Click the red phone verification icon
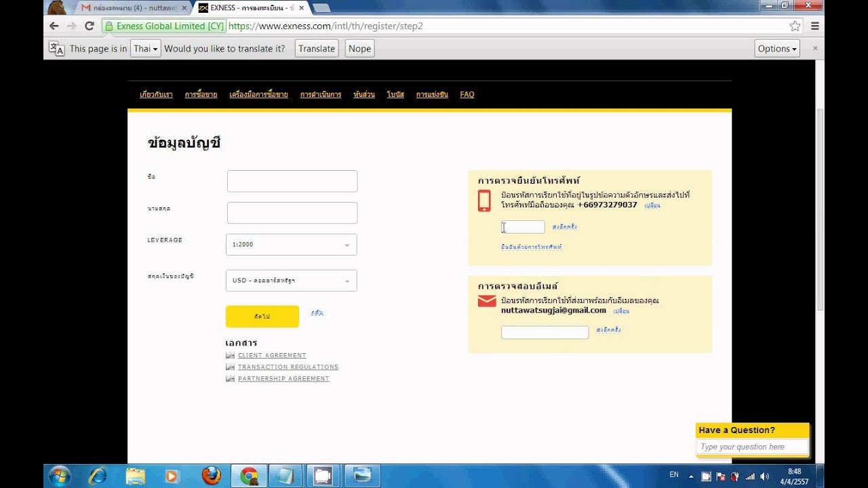The image size is (868, 488). pos(484,201)
